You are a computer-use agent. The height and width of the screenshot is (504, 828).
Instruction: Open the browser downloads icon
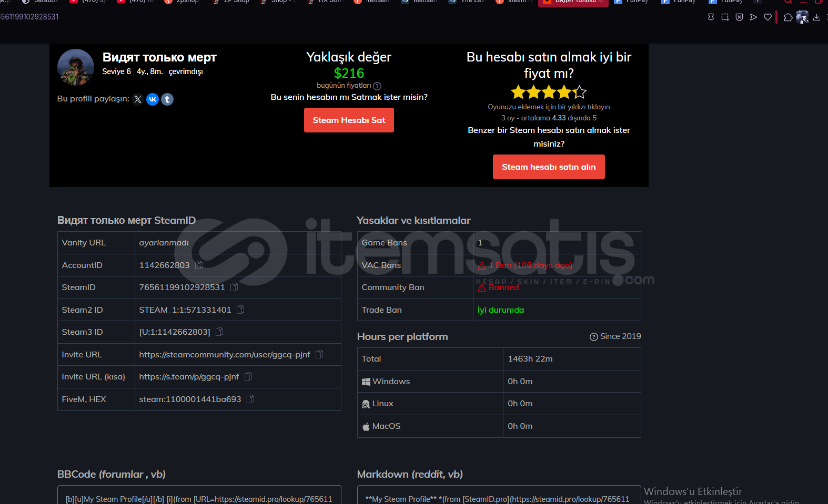click(816, 17)
